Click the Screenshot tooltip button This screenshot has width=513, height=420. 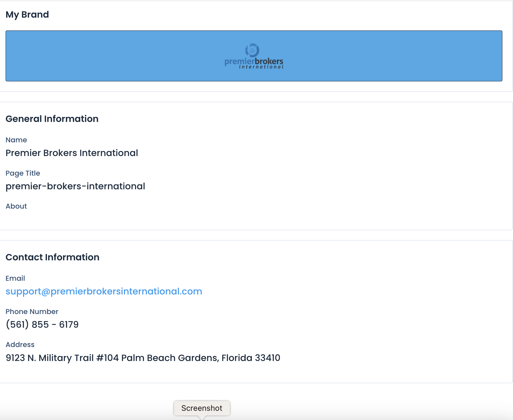[202, 408]
